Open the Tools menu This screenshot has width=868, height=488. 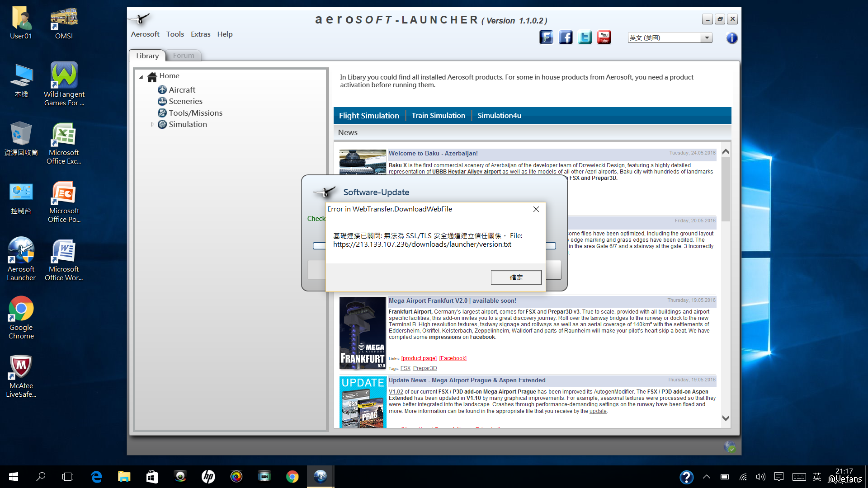click(x=175, y=34)
